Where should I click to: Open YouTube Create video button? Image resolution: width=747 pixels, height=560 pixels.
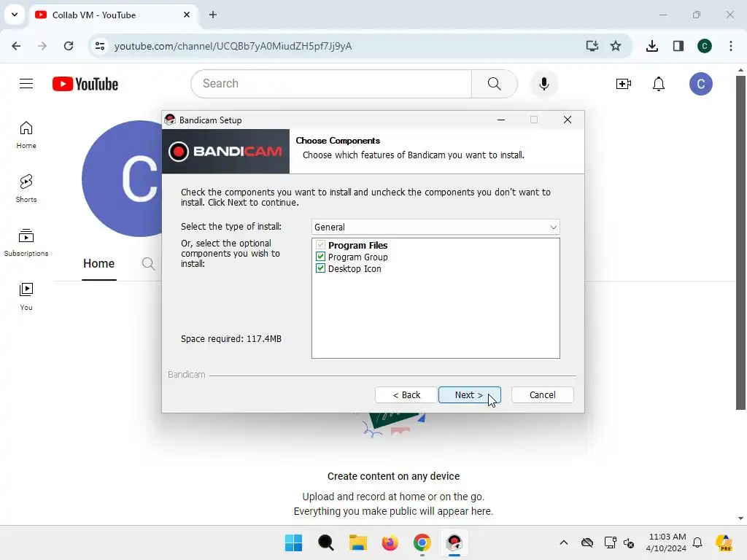pos(623,84)
